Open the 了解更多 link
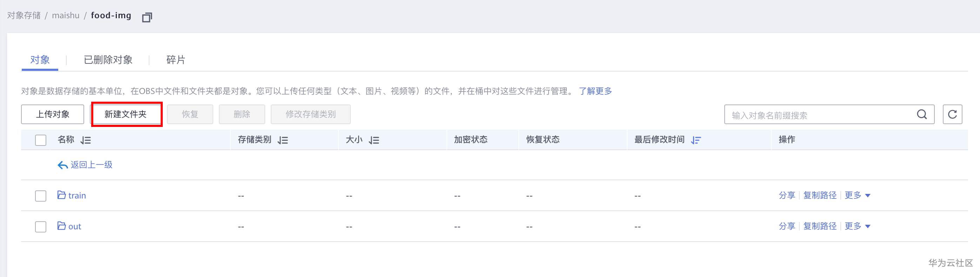This screenshot has width=980, height=277. (x=595, y=91)
